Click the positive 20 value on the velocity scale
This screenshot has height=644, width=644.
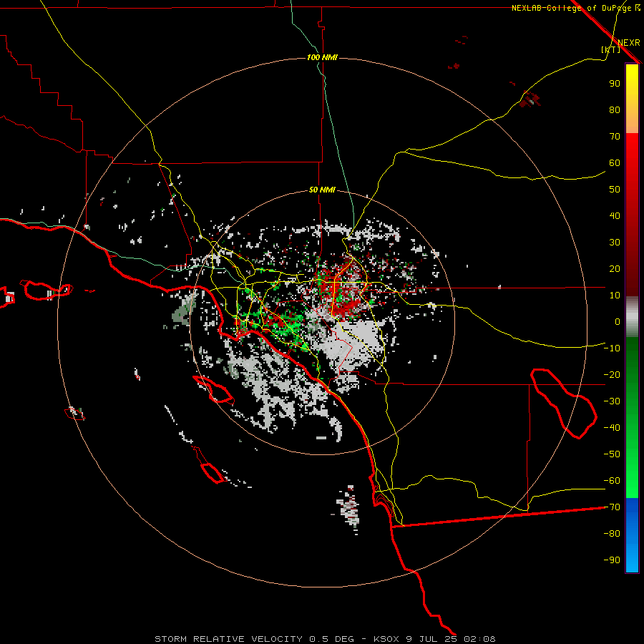pyautogui.click(x=615, y=269)
